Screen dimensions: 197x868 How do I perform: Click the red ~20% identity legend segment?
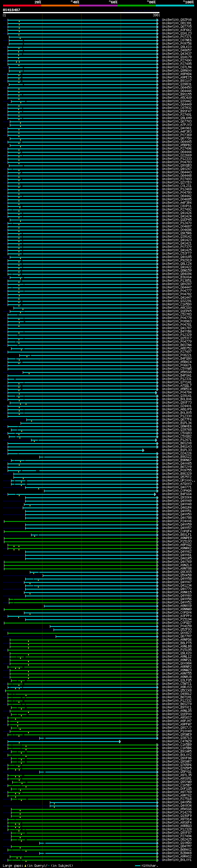(22, 6)
